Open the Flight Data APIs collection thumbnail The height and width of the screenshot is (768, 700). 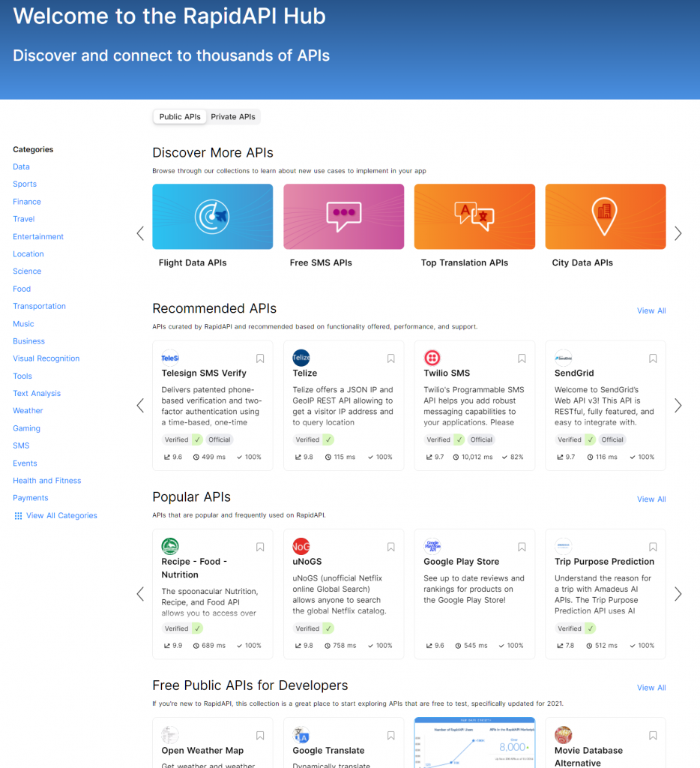click(212, 217)
